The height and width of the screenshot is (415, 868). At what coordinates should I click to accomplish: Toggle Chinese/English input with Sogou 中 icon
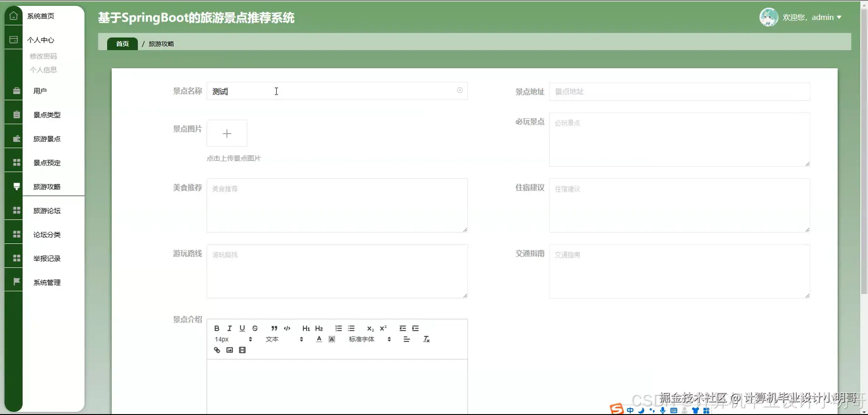630,410
